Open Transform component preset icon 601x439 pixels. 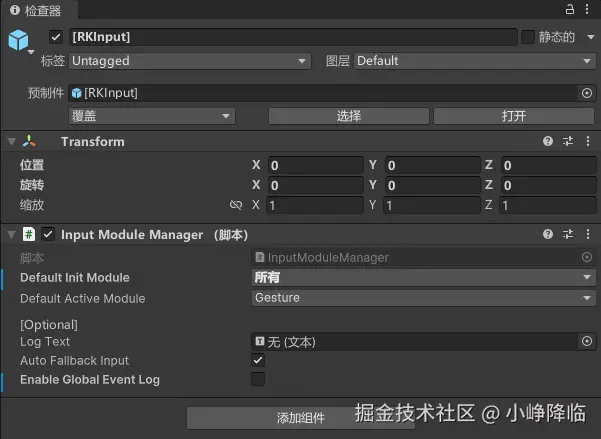click(x=568, y=142)
